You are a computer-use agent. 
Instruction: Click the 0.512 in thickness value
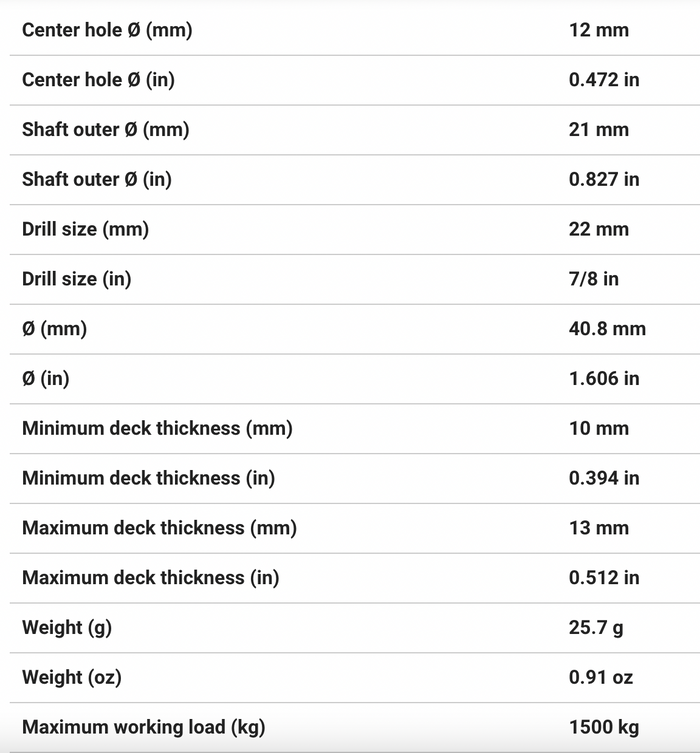coord(604,578)
